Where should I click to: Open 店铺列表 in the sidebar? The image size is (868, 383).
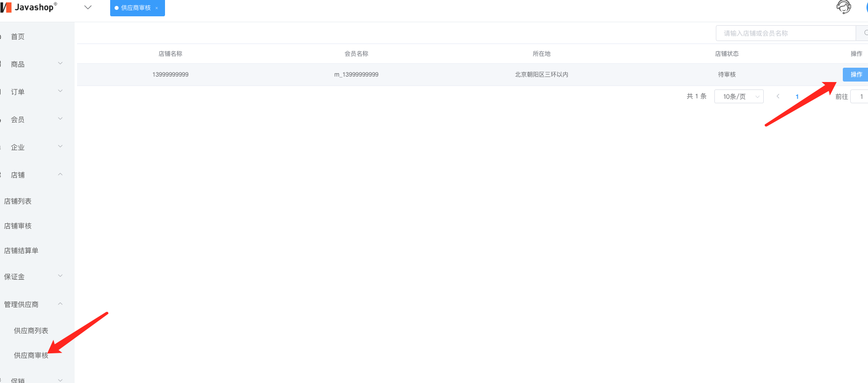tap(18, 201)
